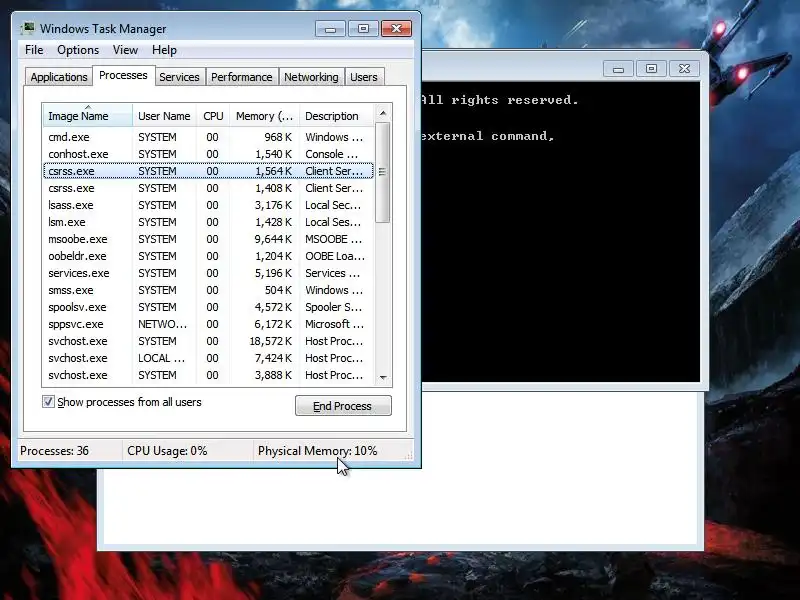
Task: Sort by Description column header
Action: (337, 116)
